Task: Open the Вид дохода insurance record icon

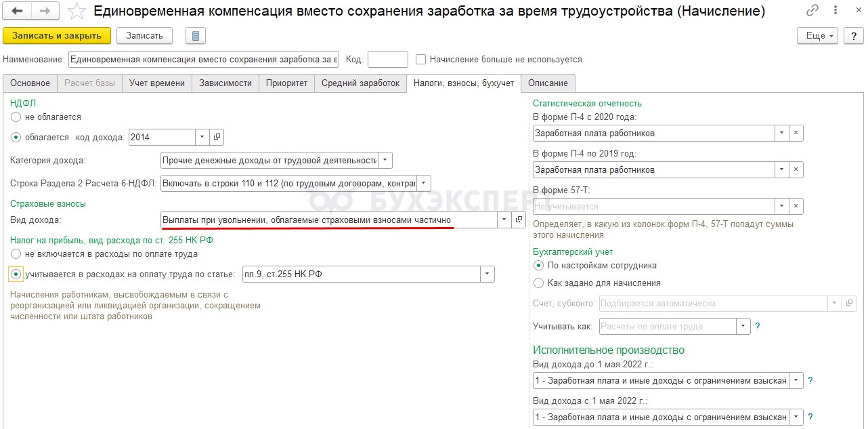Action: 519,220
